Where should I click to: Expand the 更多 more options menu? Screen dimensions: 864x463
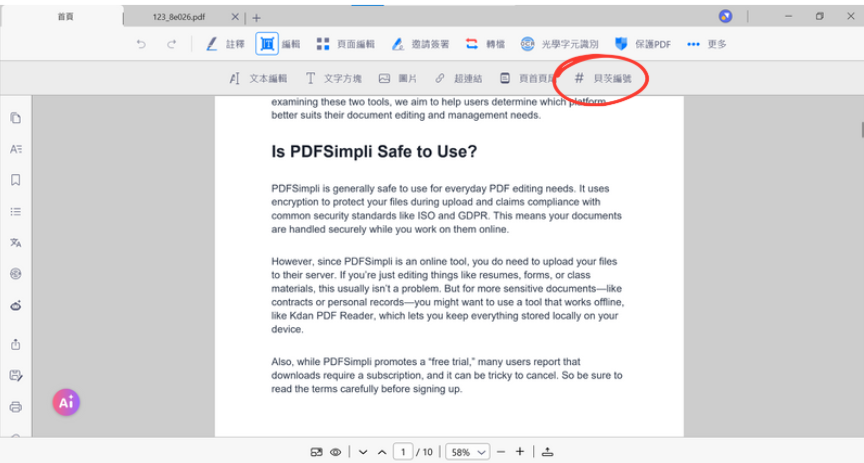click(x=706, y=44)
